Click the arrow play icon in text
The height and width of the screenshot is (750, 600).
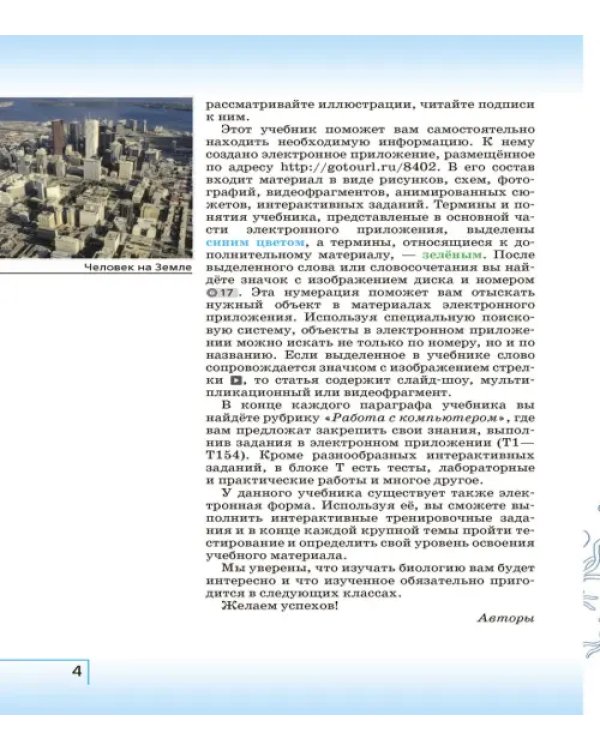pyautogui.click(x=236, y=380)
